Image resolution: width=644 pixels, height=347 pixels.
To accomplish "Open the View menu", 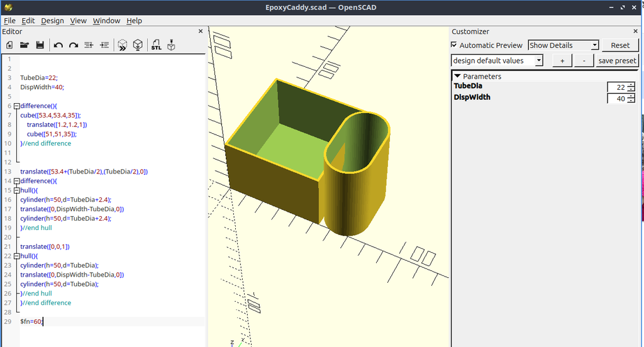I will pyautogui.click(x=78, y=21).
